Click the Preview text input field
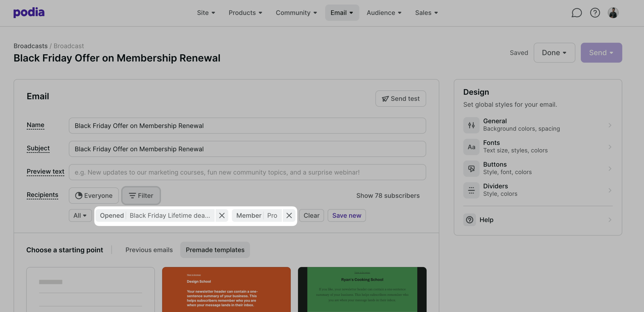Viewport: 644px width, 312px height. (x=247, y=172)
